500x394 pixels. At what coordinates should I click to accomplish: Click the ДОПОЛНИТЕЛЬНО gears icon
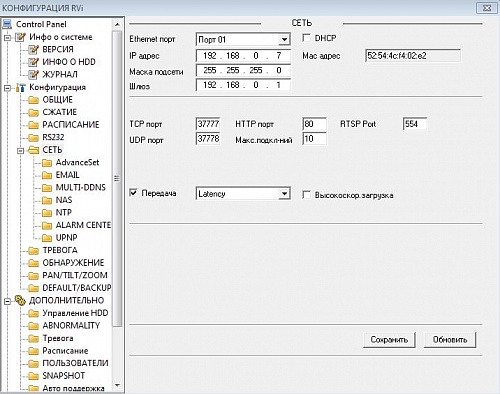tap(20, 300)
